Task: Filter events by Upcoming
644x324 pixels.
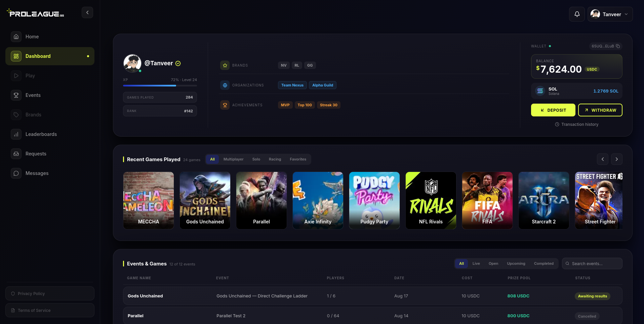Action: [516, 263]
